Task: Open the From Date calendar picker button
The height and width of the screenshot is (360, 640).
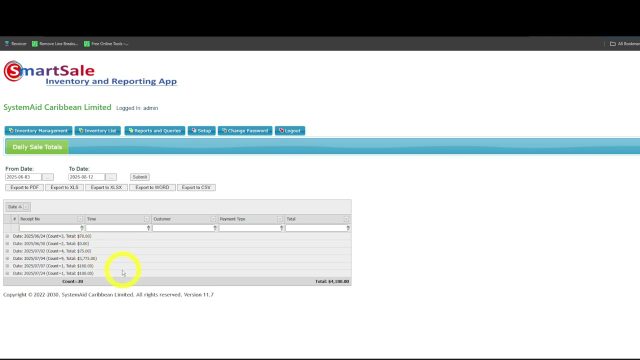Action: coord(47,177)
